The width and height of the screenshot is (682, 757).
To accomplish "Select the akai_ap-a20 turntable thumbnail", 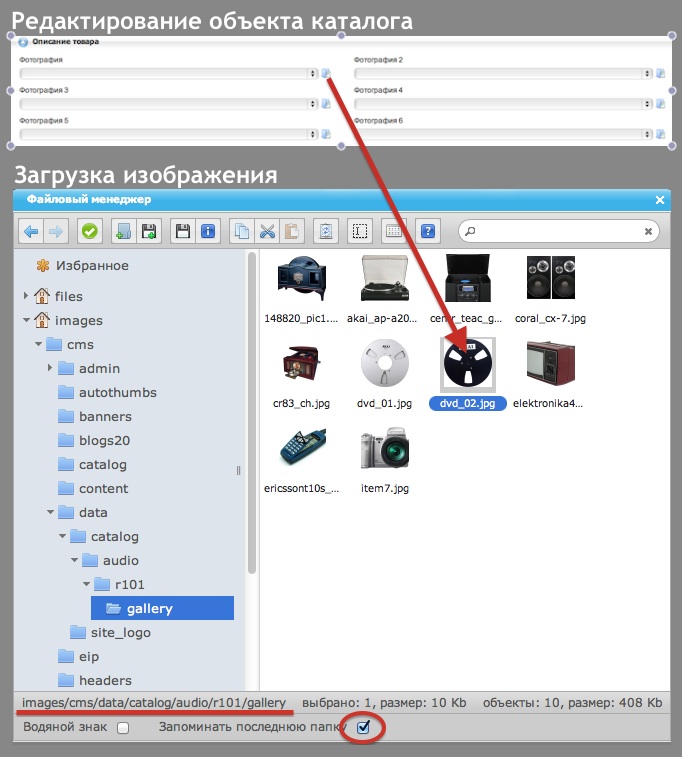I will (385, 279).
